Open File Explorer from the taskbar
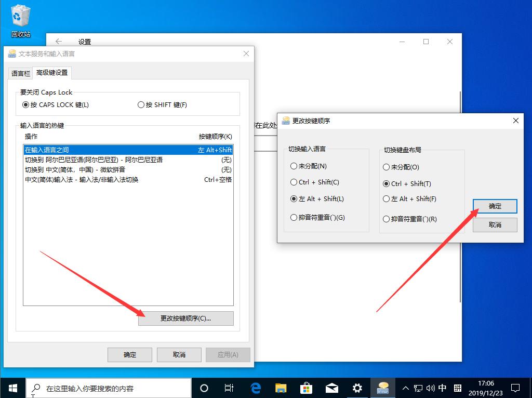This screenshot has width=532, height=398. tap(281, 388)
